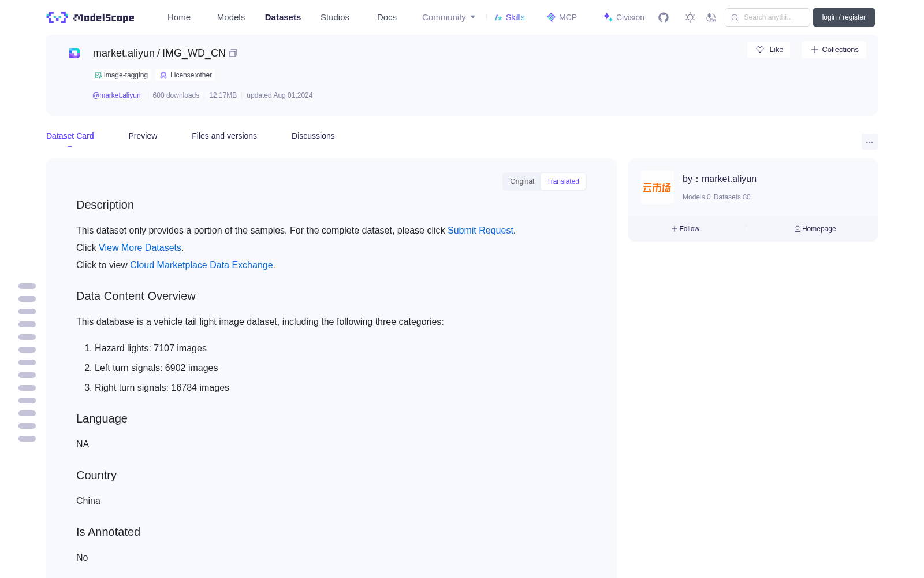Click 'updated Aug 01,2024' text
The image size is (924, 578).
point(280,95)
